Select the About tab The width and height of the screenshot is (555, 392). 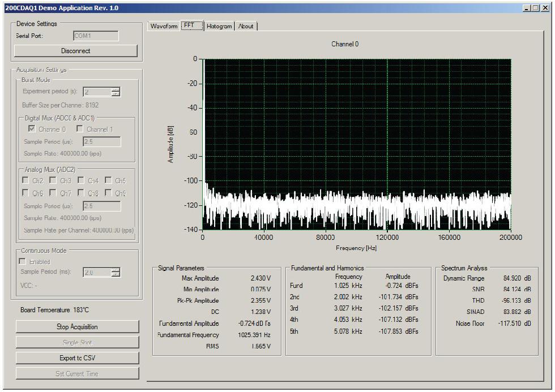click(x=246, y=27)
